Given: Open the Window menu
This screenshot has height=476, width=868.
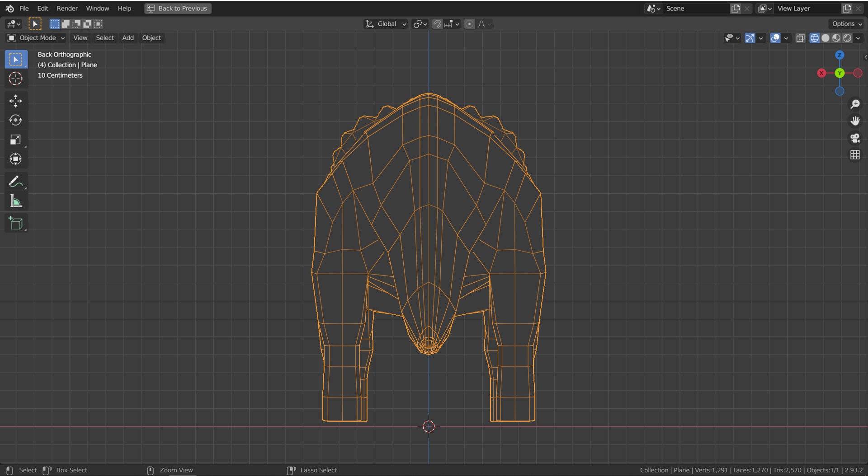Looking at the screenshot, I should click(x=98, y=8).
